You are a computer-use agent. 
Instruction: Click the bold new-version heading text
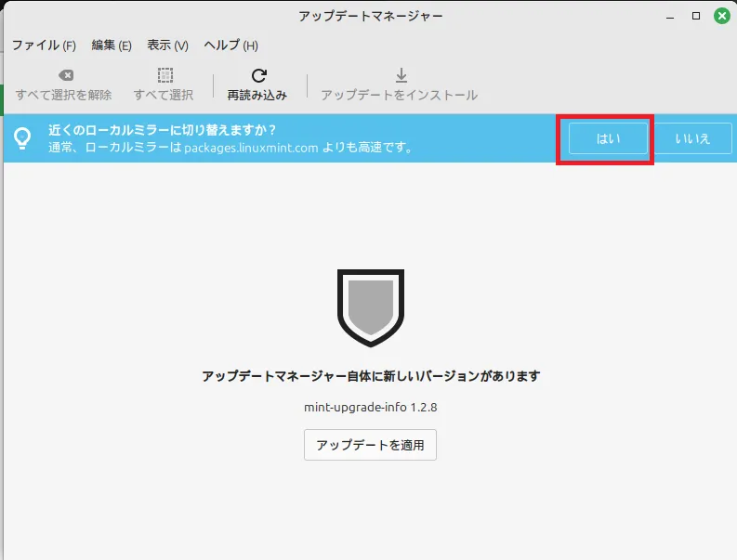[370, 376]
